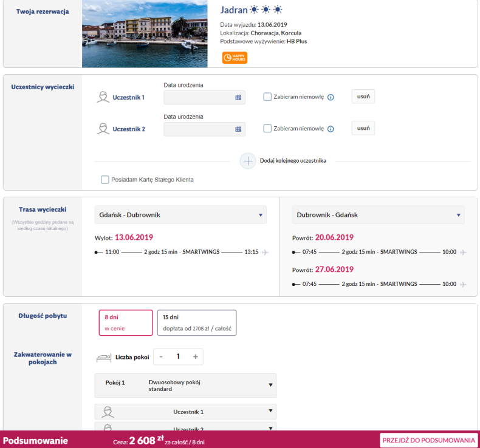Open the Dubrownik - Gdańsk return dropdown

point(378,215)
